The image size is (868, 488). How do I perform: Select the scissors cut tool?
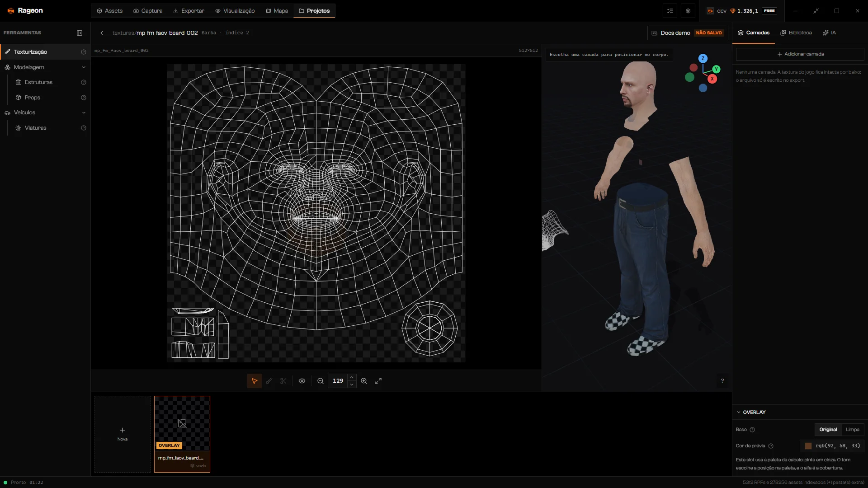pyautogui.click(x=283, y=381)
